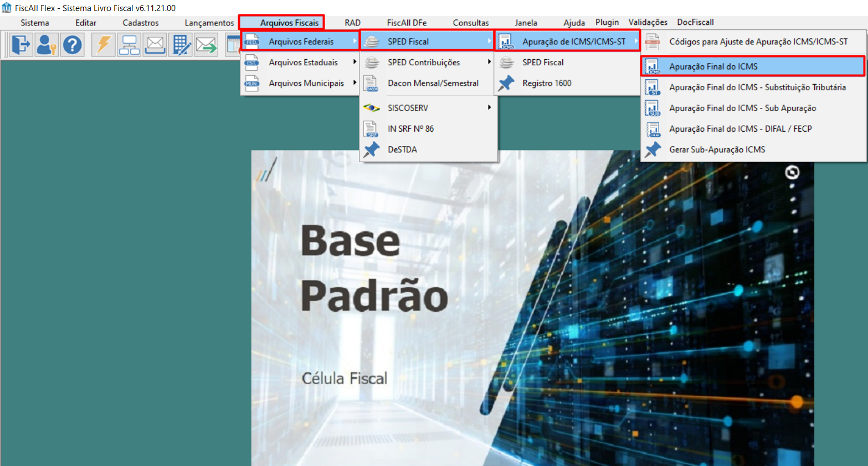This screenshot has width=868, height=466.
Task: Expand the SISCOSERV submenu
Action: [427, 108]
